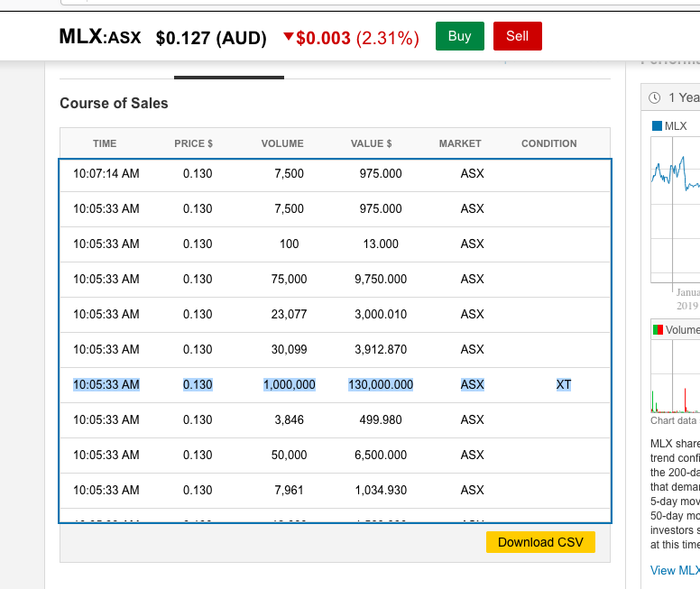Click the Course of Sales heading

tap(114, 103)
